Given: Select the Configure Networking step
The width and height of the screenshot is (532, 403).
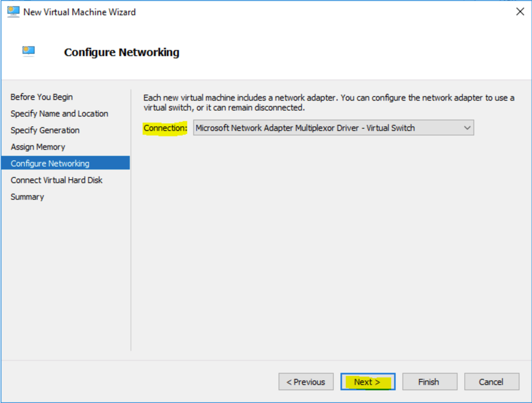Looking at the screenshot, I should pos(65,163).
